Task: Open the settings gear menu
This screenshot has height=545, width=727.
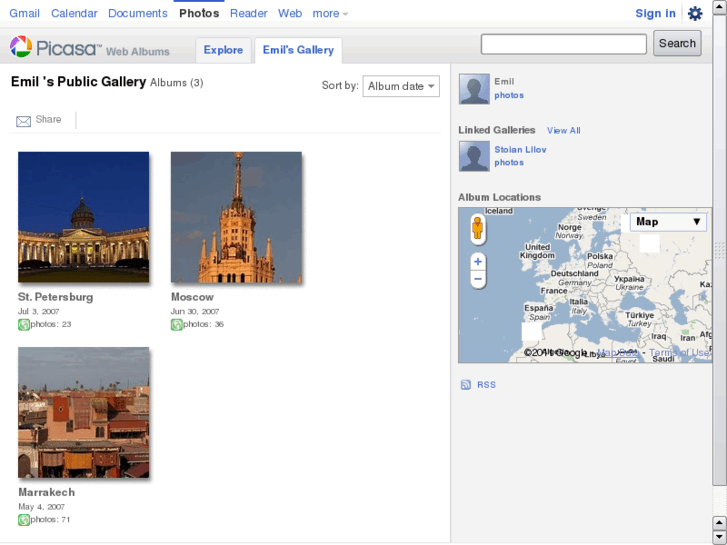Action: 695,14
